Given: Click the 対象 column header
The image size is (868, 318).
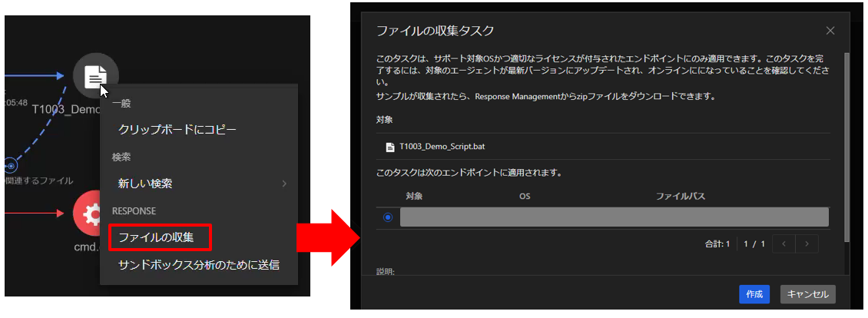Looking at the screenshot, I should coord(414,197).
